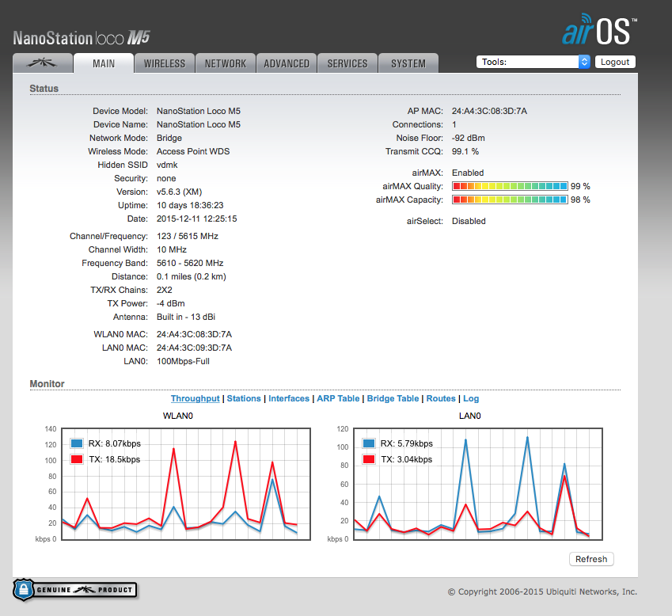672x616 pixels.
Task: Switch to the Wireless tab
Action: pos(164,63)
